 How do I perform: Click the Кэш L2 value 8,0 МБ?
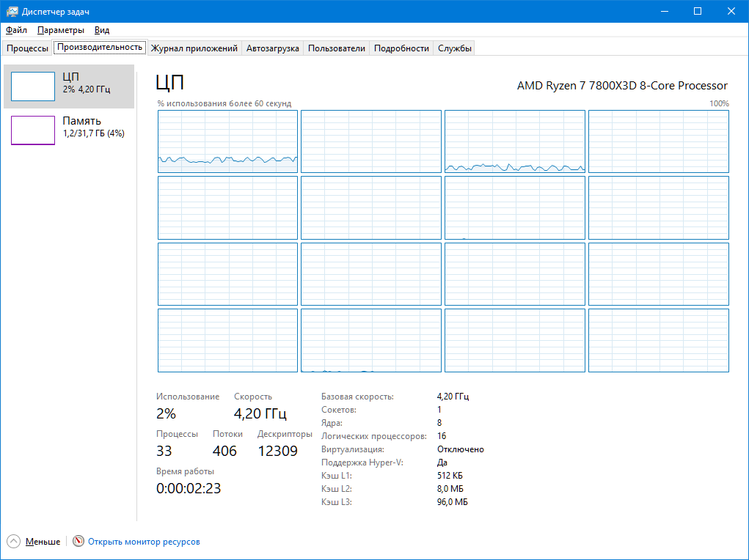coord(450,488)
